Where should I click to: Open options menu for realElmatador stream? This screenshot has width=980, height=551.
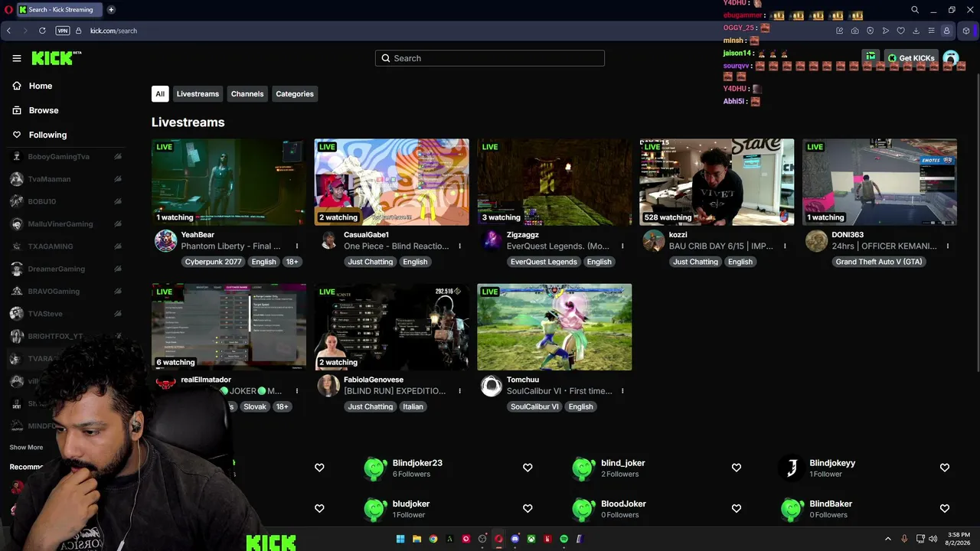coord(297,391)
